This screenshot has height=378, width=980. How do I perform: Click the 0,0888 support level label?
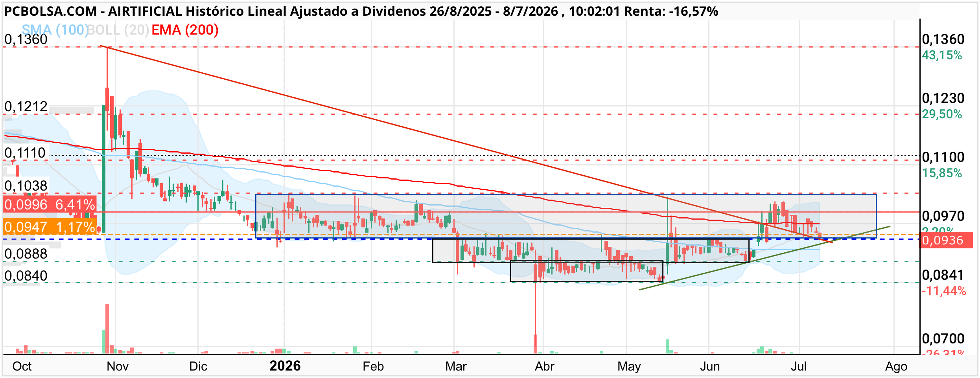click(x=26, y=254)
